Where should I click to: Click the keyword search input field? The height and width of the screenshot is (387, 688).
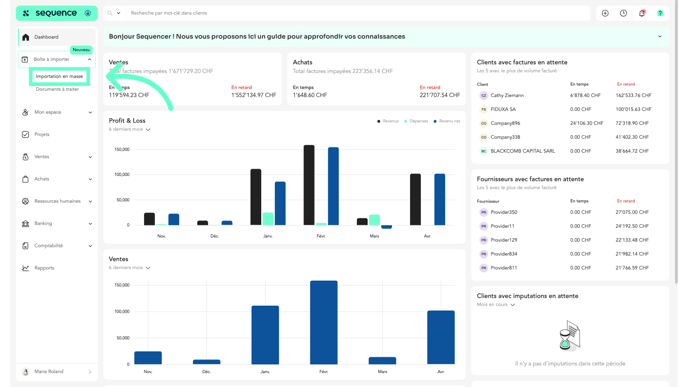pyautogui.click(x=358, y=13)
